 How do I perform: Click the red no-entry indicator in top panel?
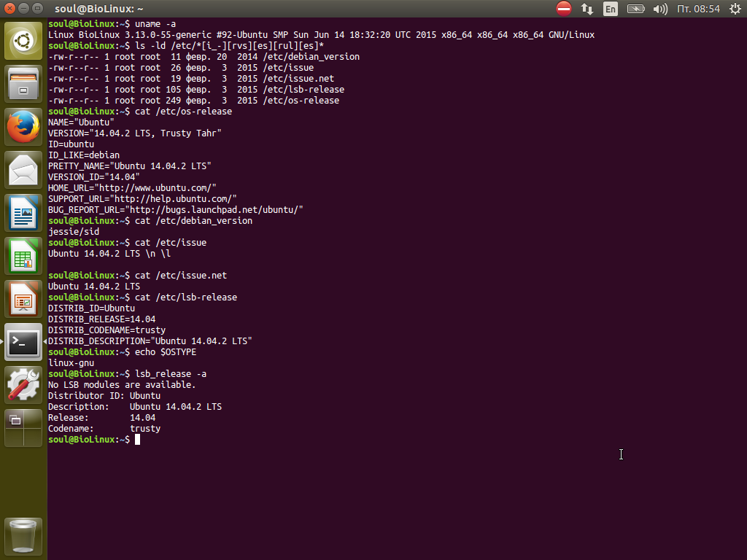[564, 9]
